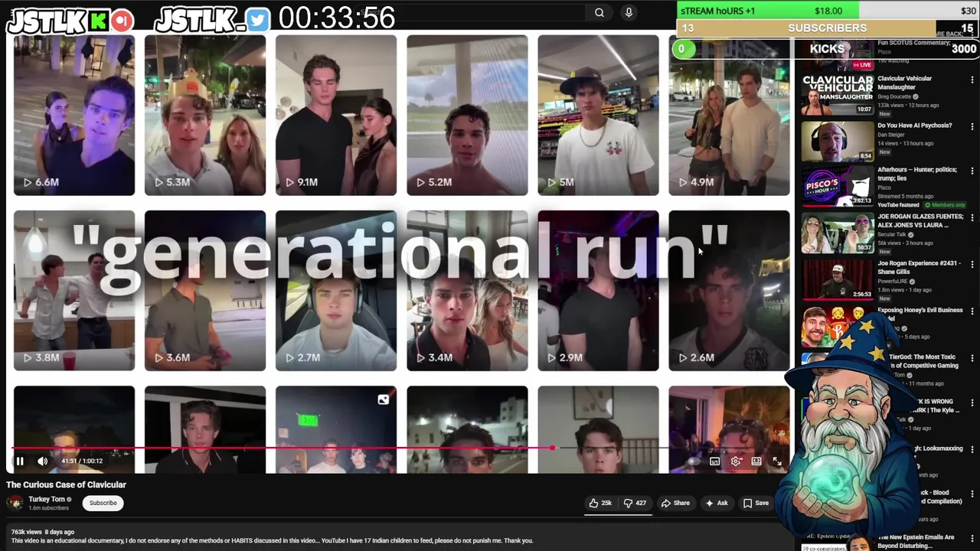Image resolution: width=980 pixels, height=551 pixels.
Task: Open Turkey Tom channel avatar
Action: click(x=15, y=503)
